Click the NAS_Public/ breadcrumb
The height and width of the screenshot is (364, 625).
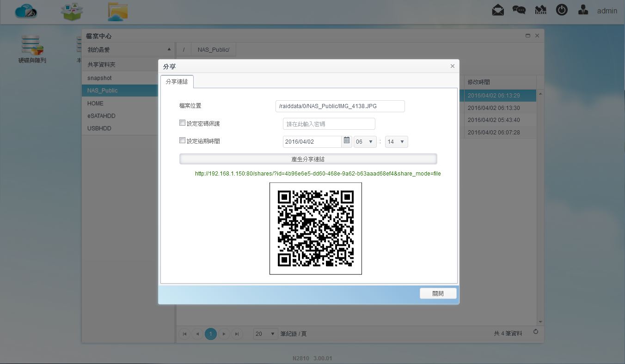(x=214, y=49)
